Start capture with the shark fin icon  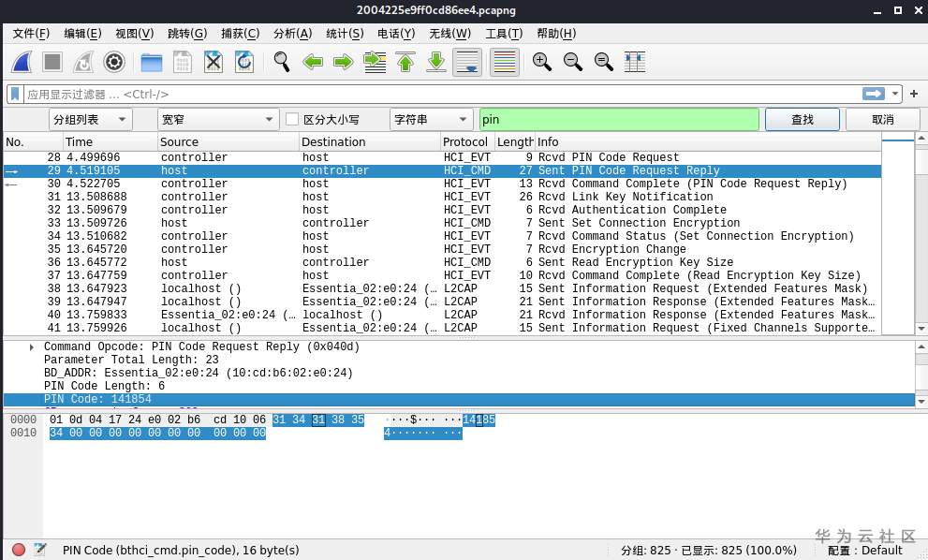[22, 62]
